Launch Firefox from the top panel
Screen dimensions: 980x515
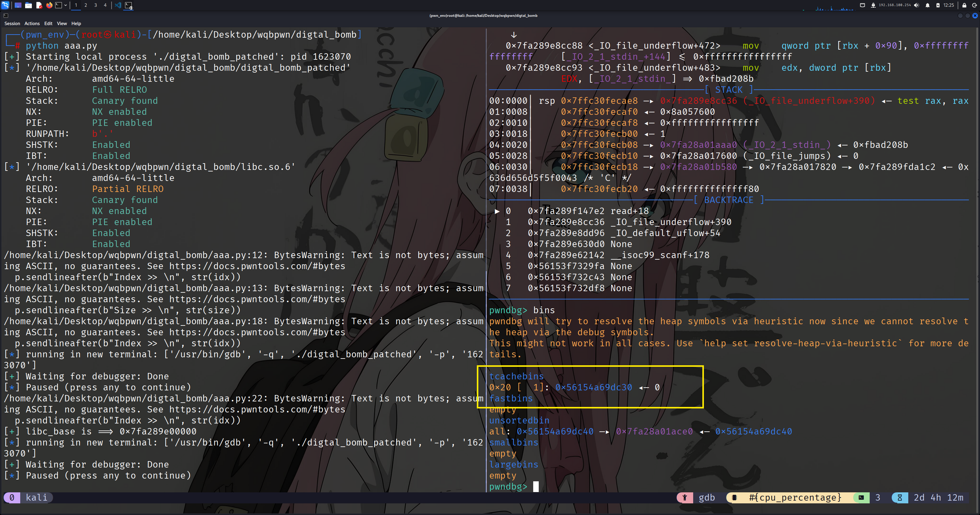click(49, 5)
